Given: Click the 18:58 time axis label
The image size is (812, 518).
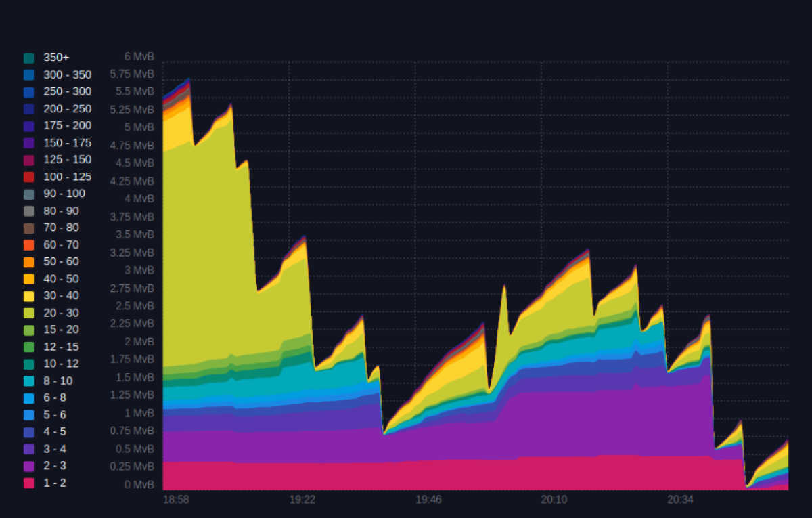Looking at the screenshot, I should point(176,500).
